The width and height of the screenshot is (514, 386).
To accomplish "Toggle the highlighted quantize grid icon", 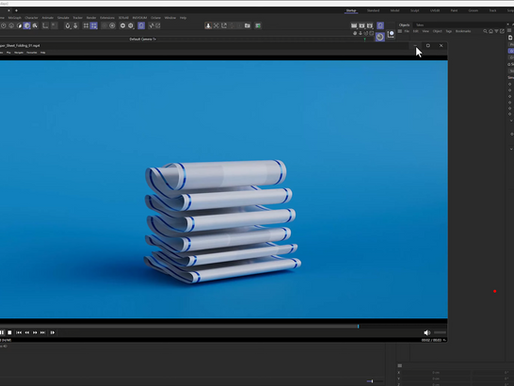I will pyautogui.click(x=94, y=26).
